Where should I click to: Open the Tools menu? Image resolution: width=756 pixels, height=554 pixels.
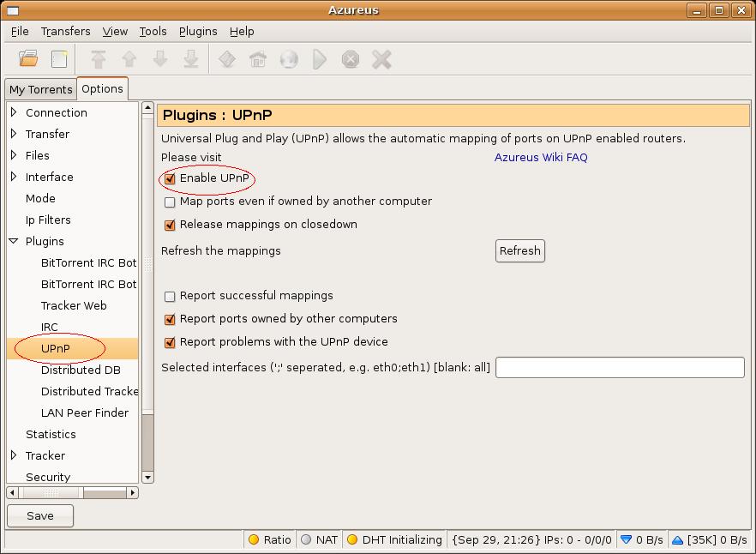coord(153,32)
